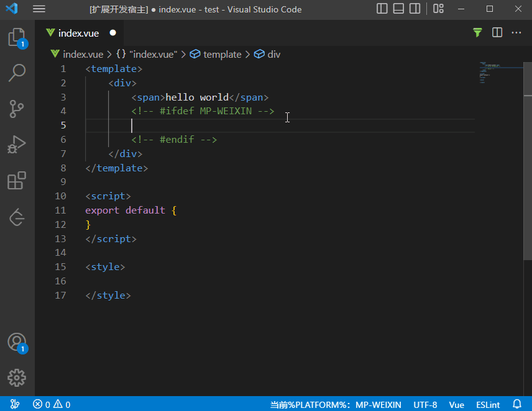Open the template breadcrumb dropdown
The height and width of the screenshot is (411, 532).
(x=222, y=54)
